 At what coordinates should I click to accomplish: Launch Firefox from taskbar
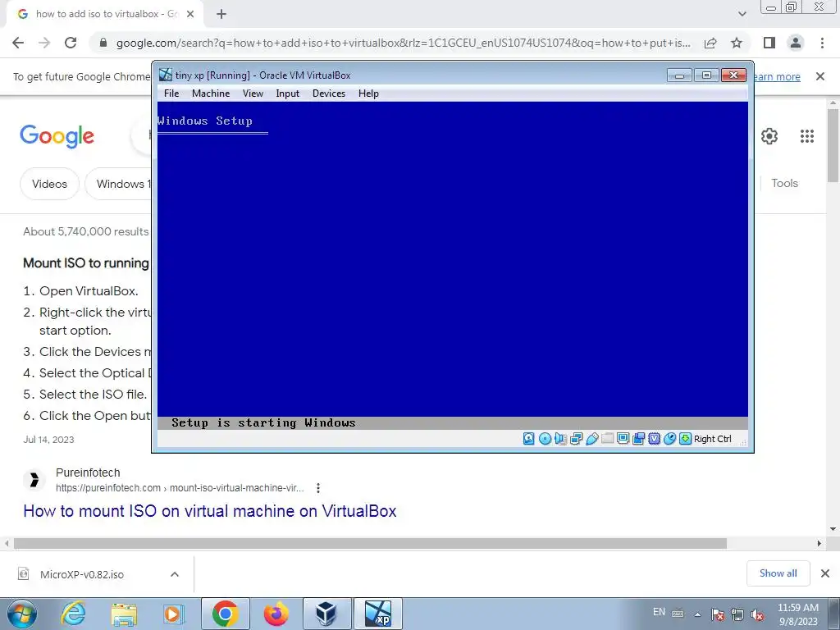point(276,614)
